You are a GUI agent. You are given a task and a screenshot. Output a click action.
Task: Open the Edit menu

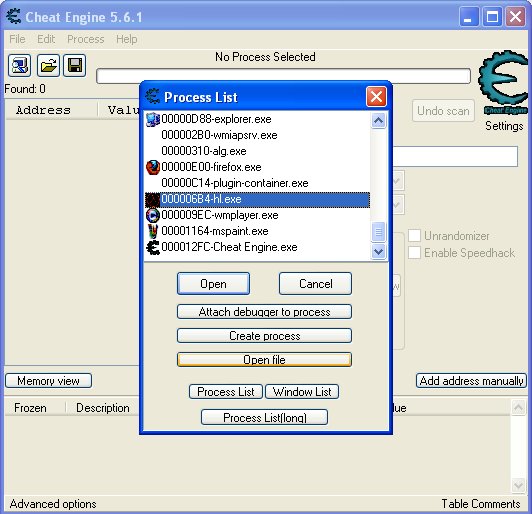(x=46, y=39)
